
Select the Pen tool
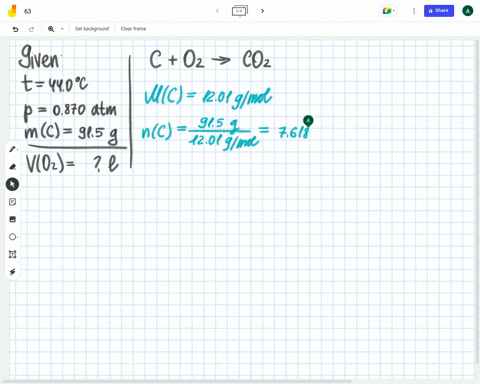(13, 149)
